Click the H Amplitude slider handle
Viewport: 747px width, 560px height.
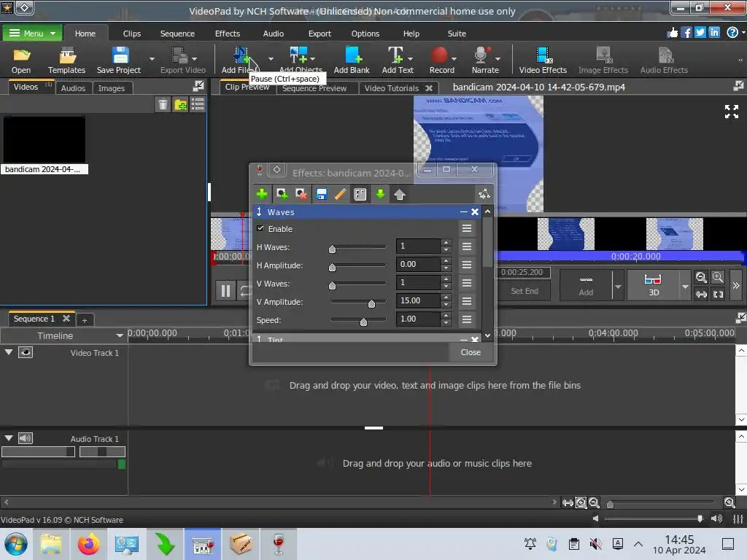click(332, 267)
